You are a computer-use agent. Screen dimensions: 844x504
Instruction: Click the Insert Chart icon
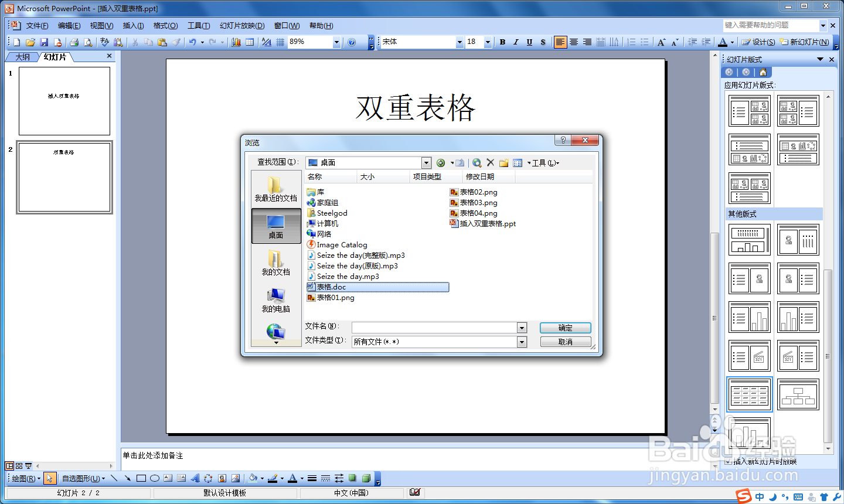point(236,42)
